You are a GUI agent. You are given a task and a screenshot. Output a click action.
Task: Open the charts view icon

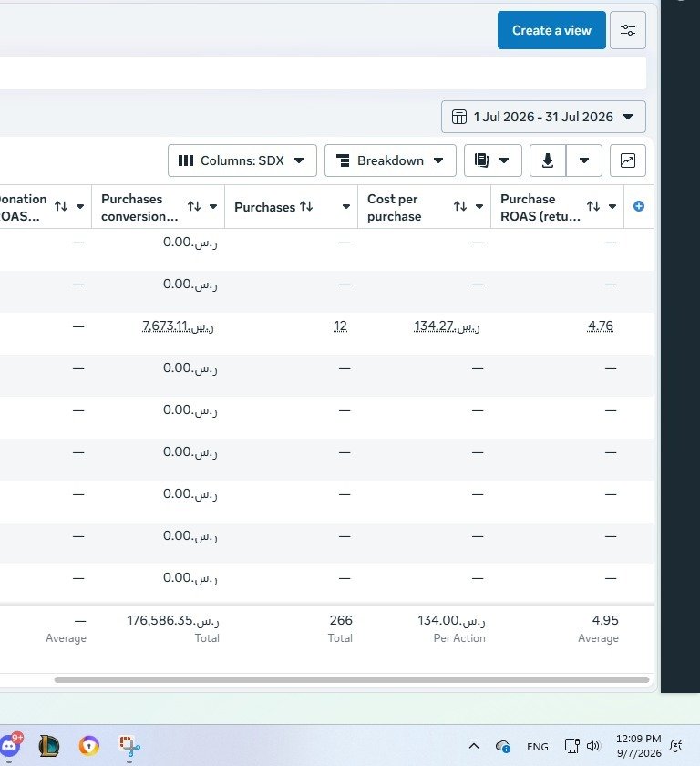(628, 160)
